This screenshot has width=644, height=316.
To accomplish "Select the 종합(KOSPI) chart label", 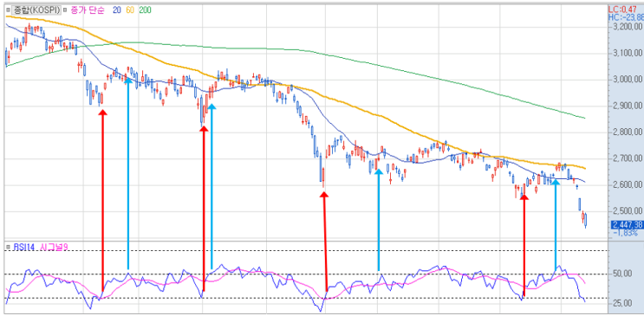I will (36, 10).
